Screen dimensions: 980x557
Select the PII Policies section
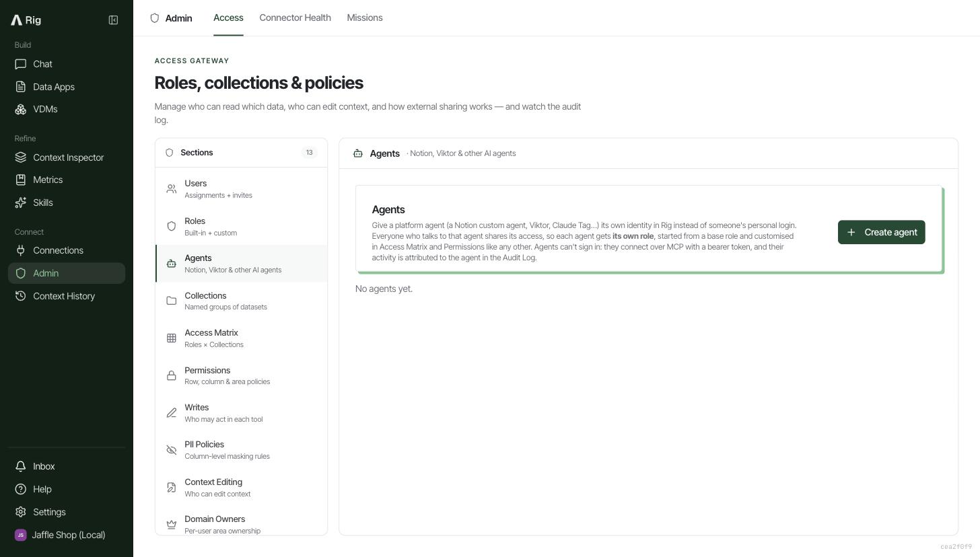click(241, 450)
